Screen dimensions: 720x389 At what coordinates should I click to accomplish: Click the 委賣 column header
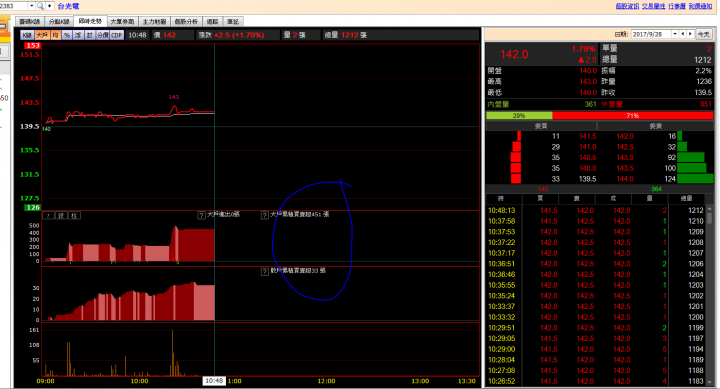pos(655,126)
